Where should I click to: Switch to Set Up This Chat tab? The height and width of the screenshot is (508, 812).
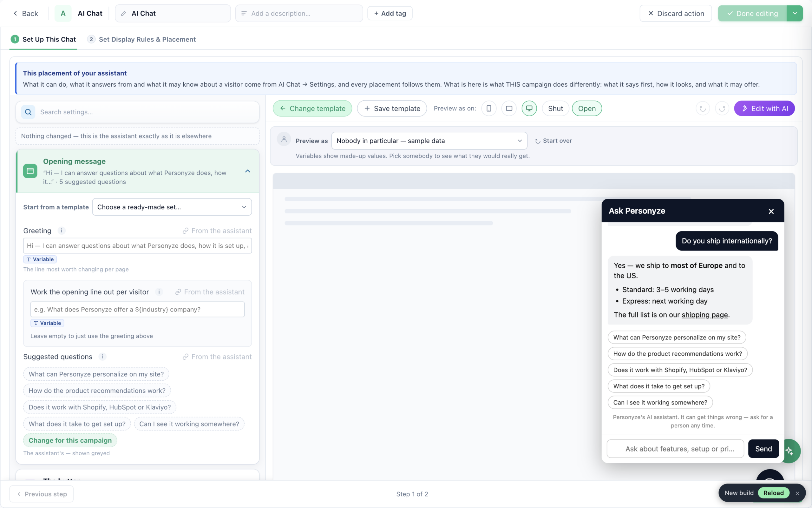43,39
